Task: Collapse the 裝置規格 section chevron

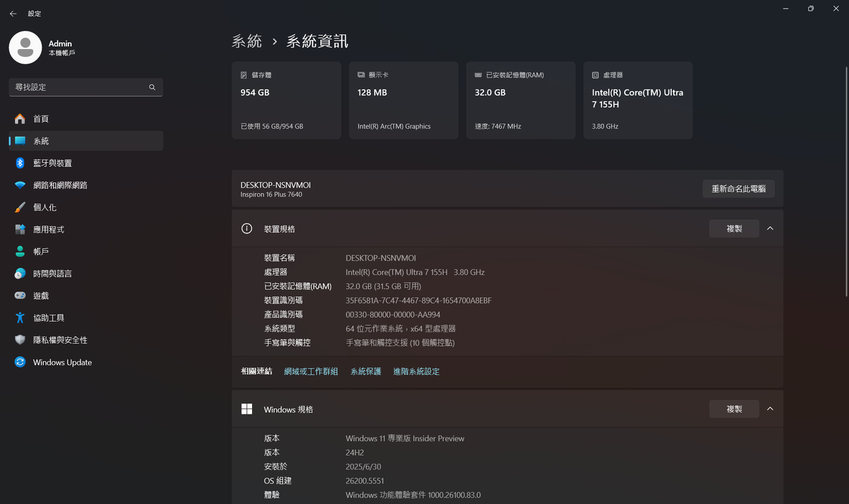Action: 770,228
